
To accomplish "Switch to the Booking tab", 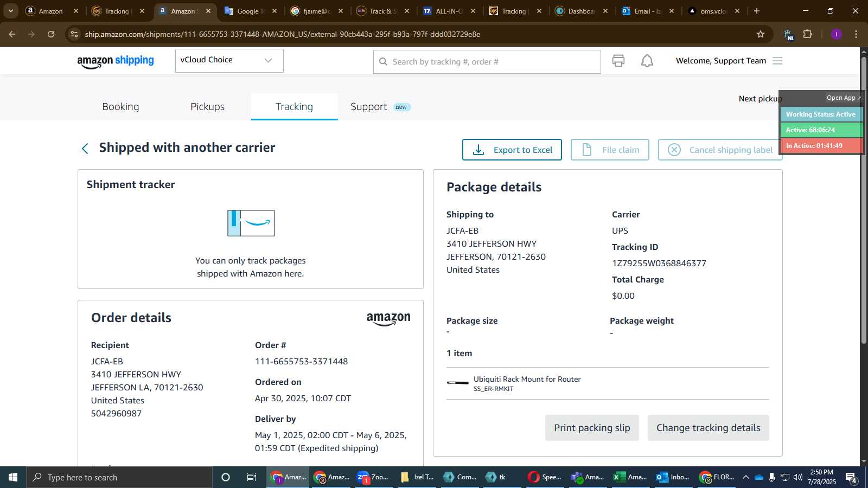I will click(x=120, y=107).
